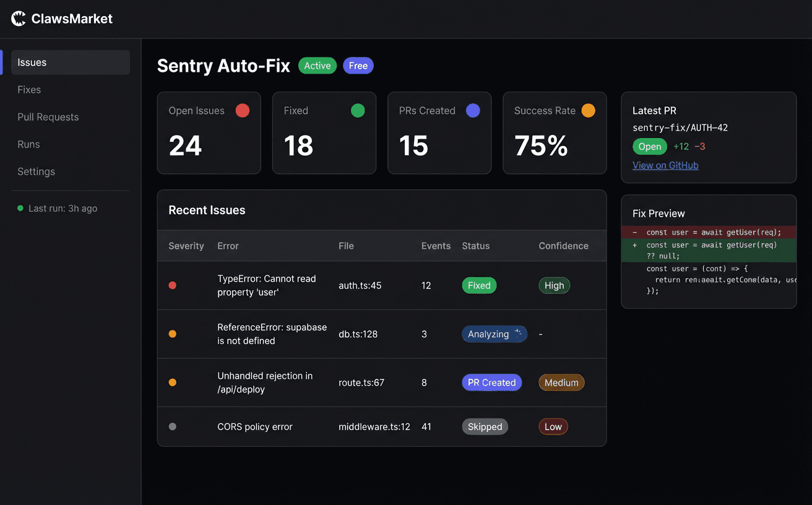812x505 pixels.
Task: Click the green dot on the Fixed card
Action: (x=357, y=110)
